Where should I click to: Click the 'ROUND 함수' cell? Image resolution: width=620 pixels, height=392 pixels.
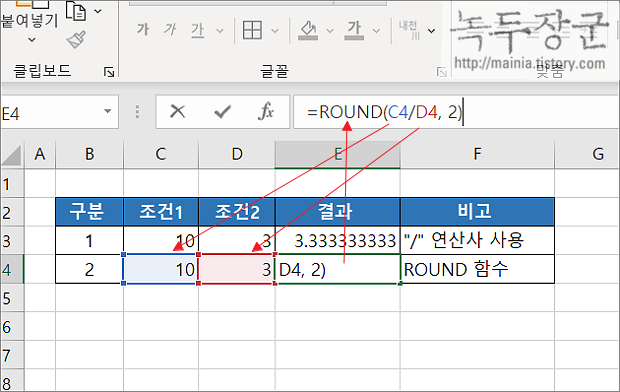click(477, 269)
